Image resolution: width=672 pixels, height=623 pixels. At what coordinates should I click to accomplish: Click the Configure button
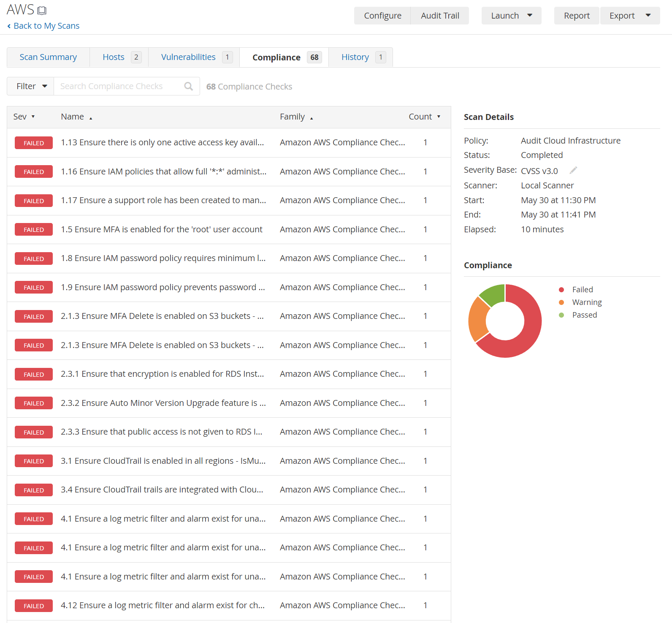(382, 16)
